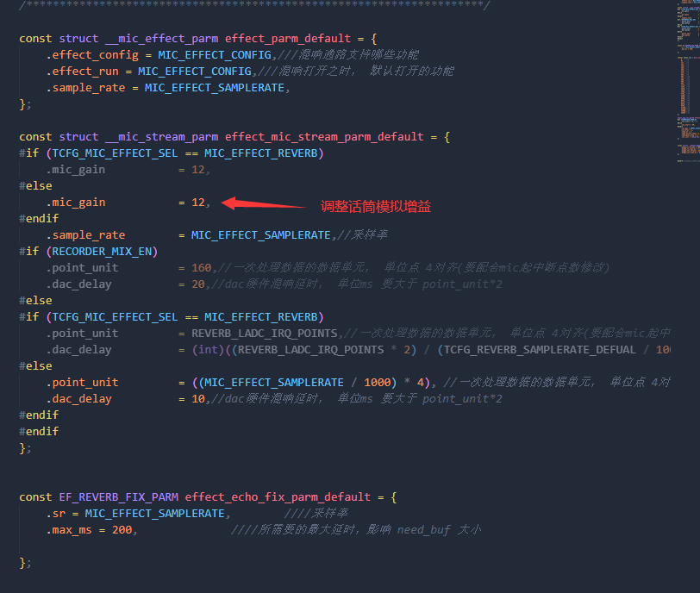Place cursor on the .effect_config field
700x593 pixels.
92,55
